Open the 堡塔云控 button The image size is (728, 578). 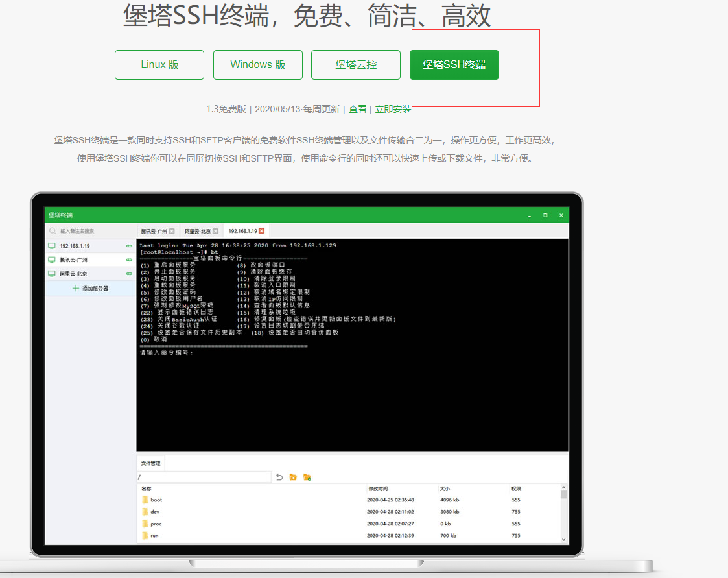356,65
